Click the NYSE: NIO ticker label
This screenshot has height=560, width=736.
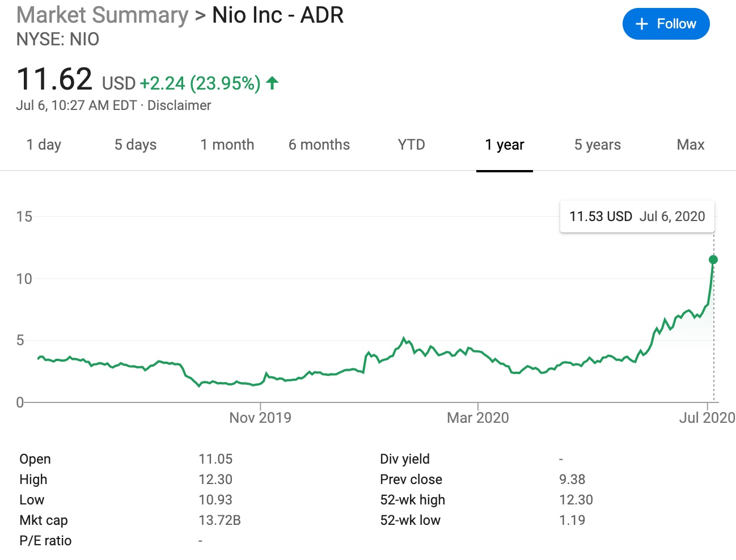[x=57, y=39]
